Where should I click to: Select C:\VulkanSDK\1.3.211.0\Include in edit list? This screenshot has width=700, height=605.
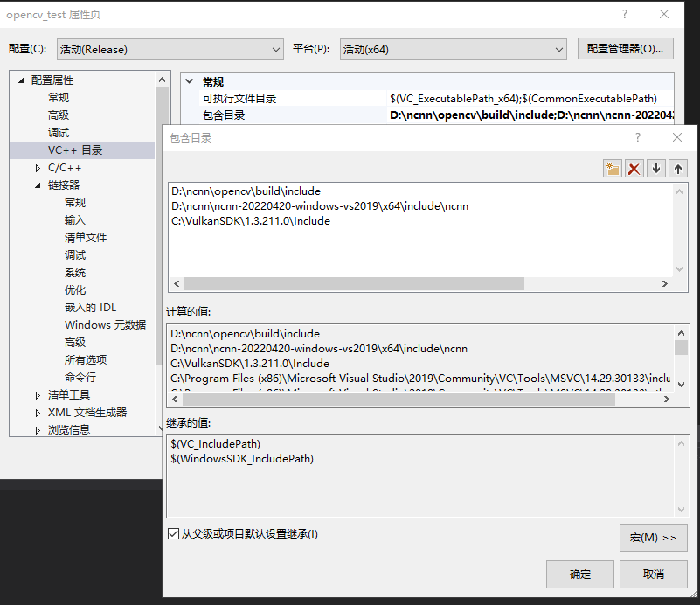pos(251,221)
